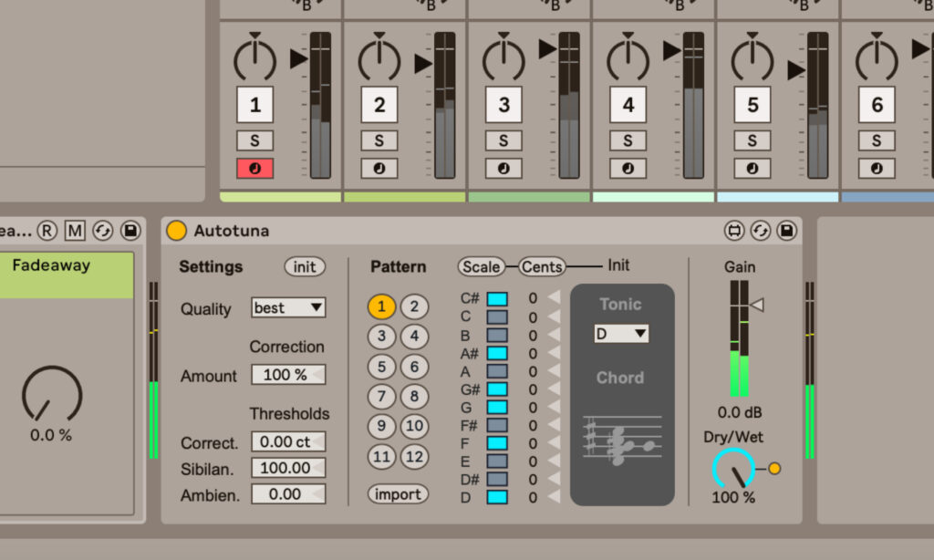Image resolution: width=934 pixels, height=560 pixels.
Task: Toggle track 4 activator button
Action: coord(628,105)
